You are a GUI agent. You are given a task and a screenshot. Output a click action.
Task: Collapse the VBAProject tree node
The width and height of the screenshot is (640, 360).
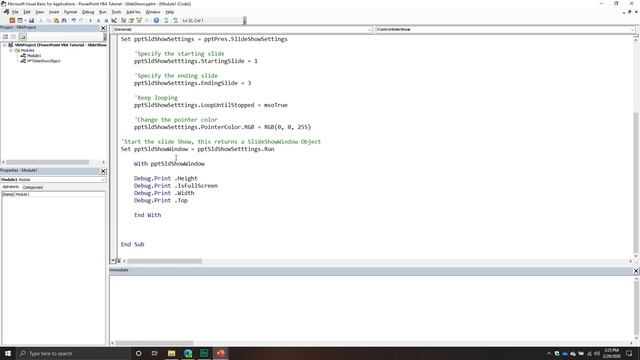[4, 45]
